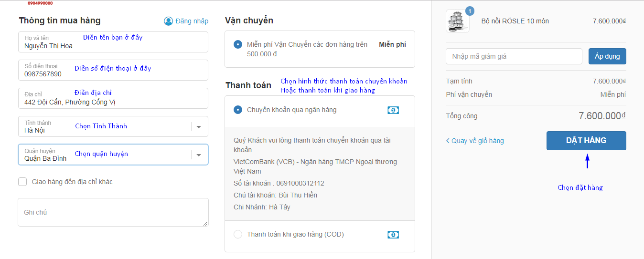Select the free shipping radio option
Screen dimensions: 644x259
(238, 44)
